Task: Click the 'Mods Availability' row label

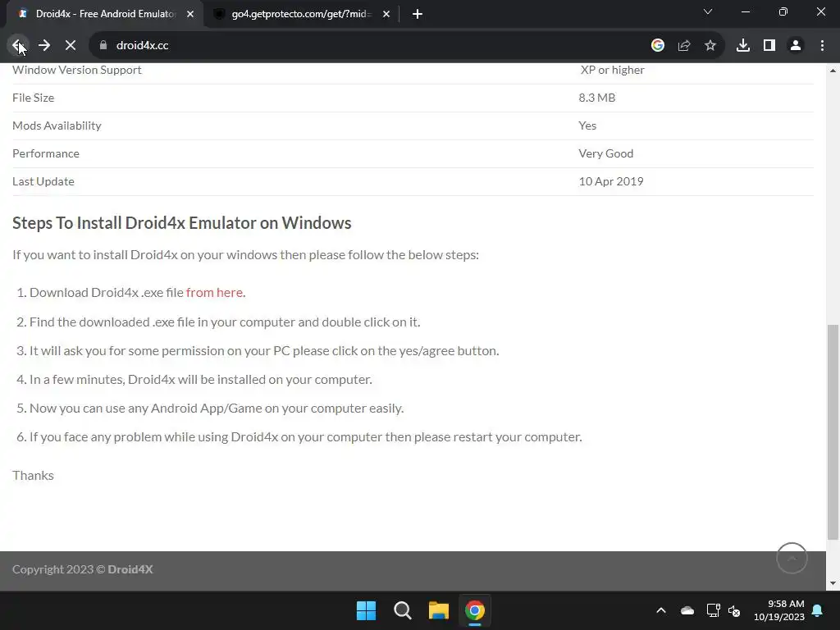Action: pyautogui.click(x=57, y=126)
